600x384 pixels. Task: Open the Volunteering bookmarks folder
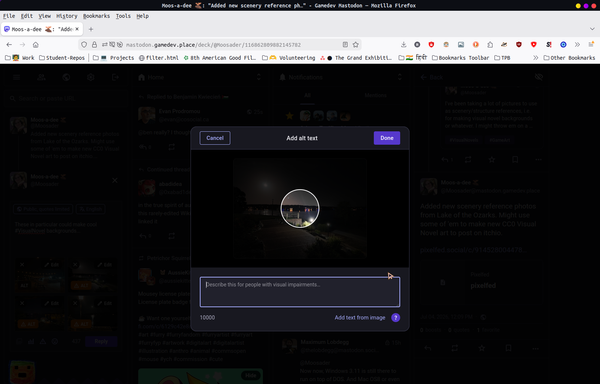click(289, 58)
